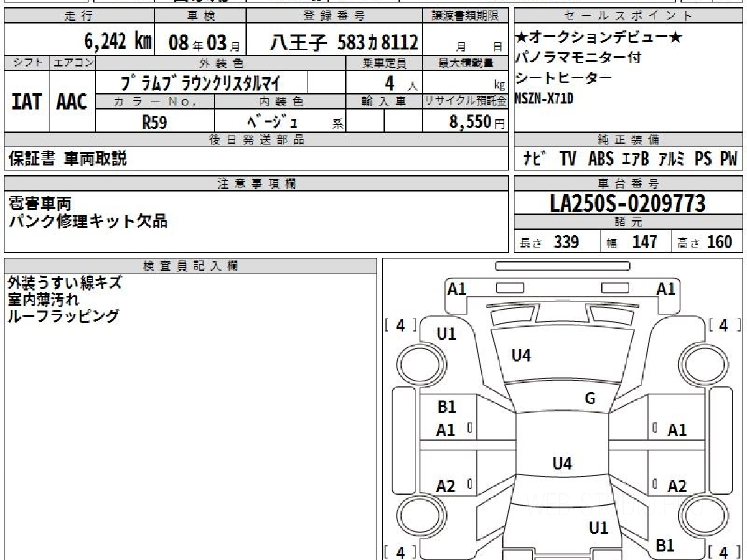Image resolution: width=747 pixels, height=560 pixels.
Task: Click the PS equipment item
Action: coord(703,159)
